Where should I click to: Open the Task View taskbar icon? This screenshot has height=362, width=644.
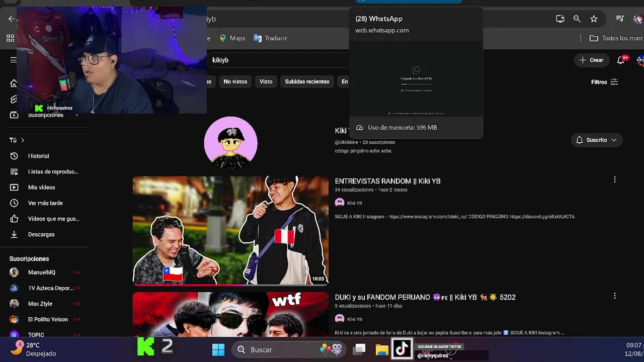[359, 349]
